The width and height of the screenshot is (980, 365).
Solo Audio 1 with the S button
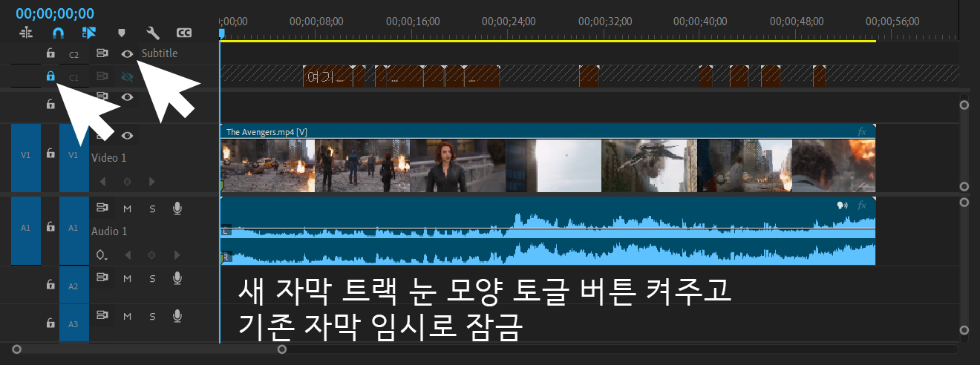[x=152, y=208]
